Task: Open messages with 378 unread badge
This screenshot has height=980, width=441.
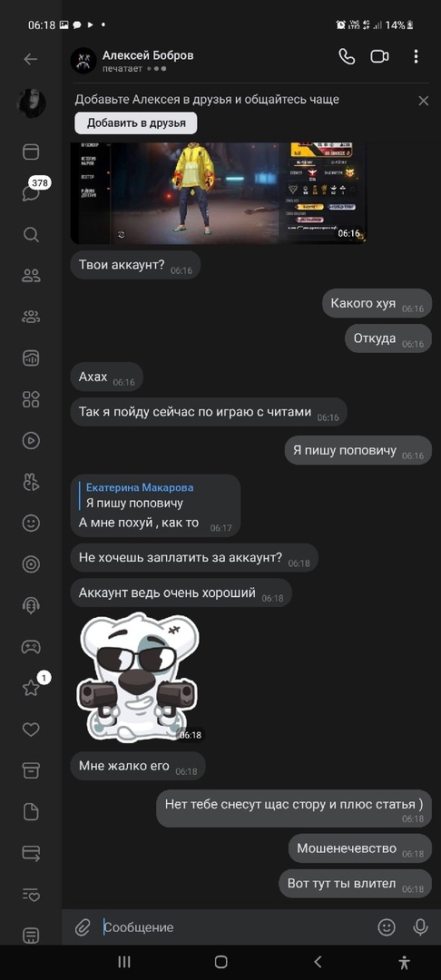Action: 31,191
